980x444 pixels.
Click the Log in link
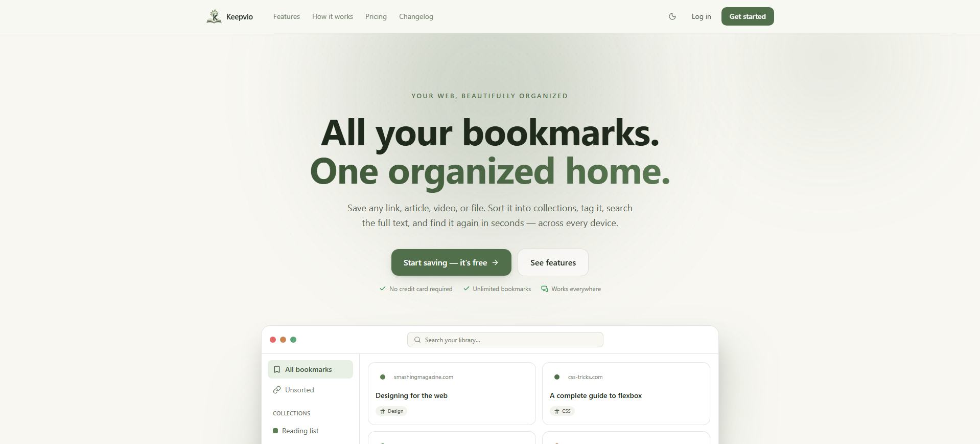pyautogui.click(x=701, y=16)
